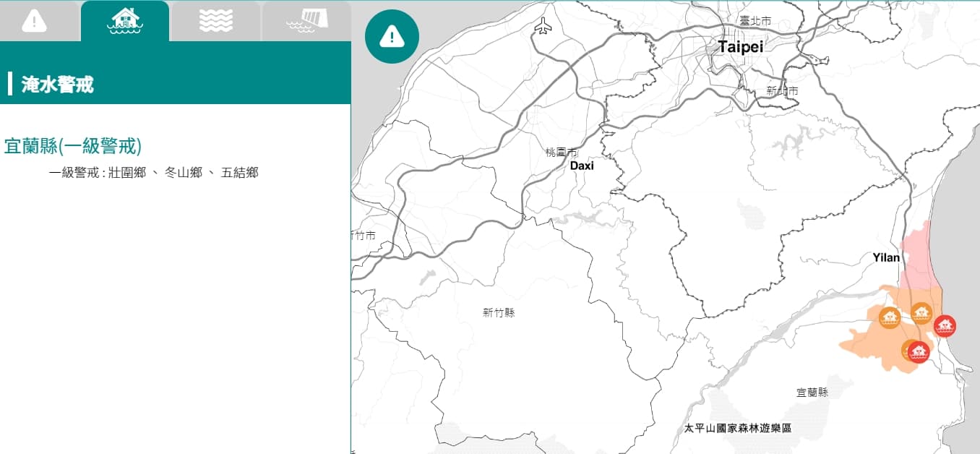Click the 冬山鄉 township name
This screenshot has height=454, width=980.
pos(184,173)
